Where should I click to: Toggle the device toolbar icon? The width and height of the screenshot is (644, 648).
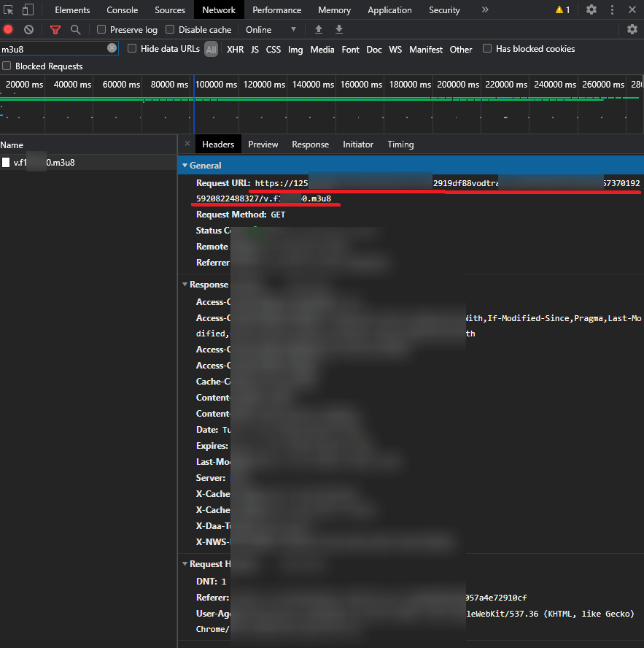tap(28, 10)
